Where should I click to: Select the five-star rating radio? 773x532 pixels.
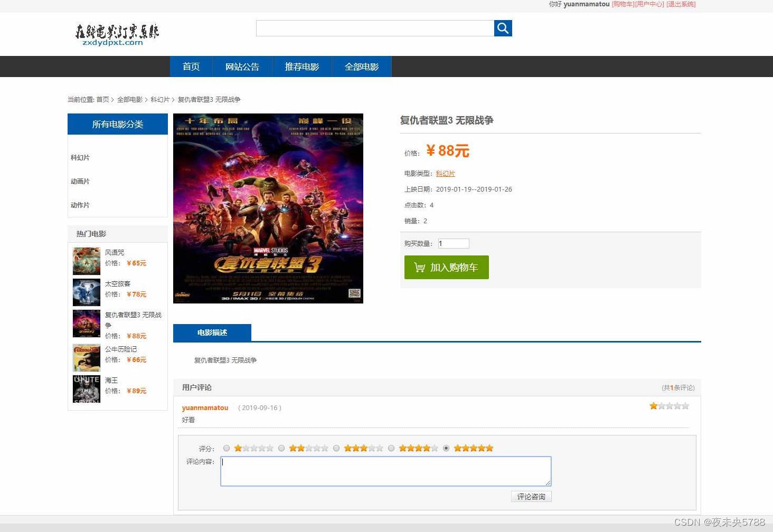coord(446,448)
